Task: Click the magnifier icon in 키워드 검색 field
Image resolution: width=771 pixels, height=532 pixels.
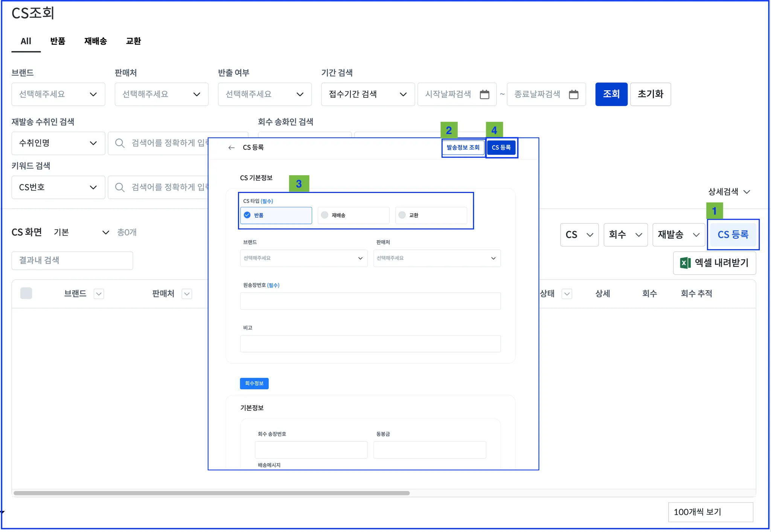Action: [120, 187]
